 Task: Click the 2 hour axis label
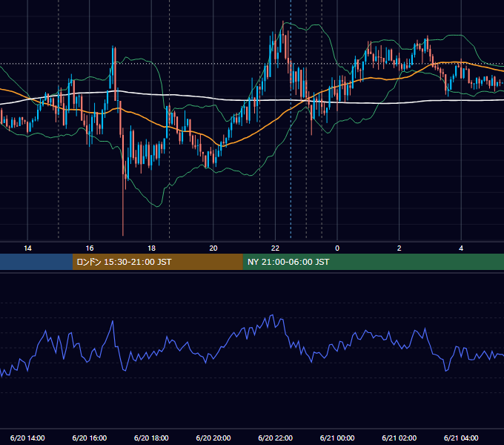point(399,248)
